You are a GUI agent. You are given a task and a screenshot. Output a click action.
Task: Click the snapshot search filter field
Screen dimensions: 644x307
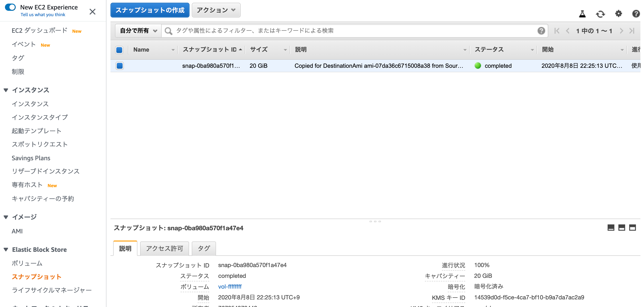tap(350, 31)
